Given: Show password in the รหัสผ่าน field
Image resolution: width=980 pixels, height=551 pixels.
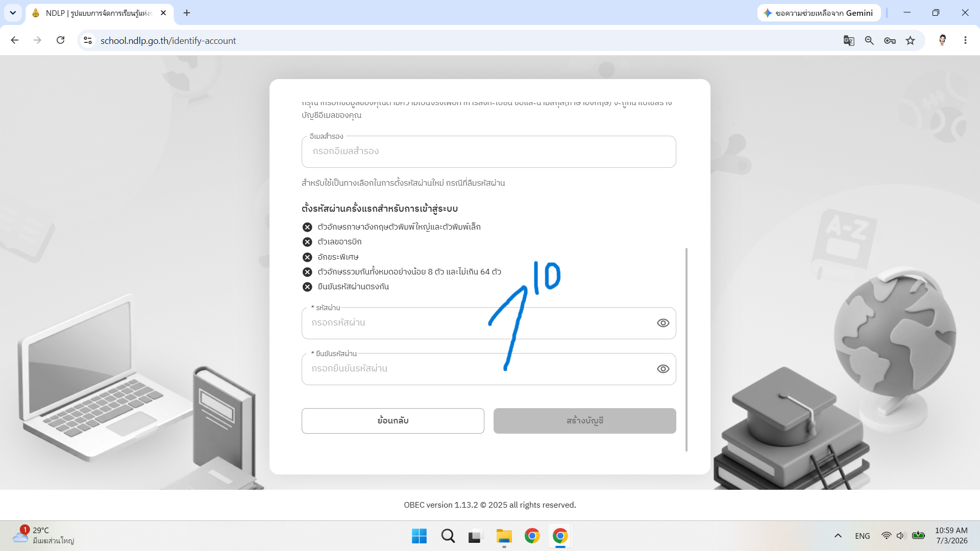Looking at the screenshot, I should click(x=663, y=323).
